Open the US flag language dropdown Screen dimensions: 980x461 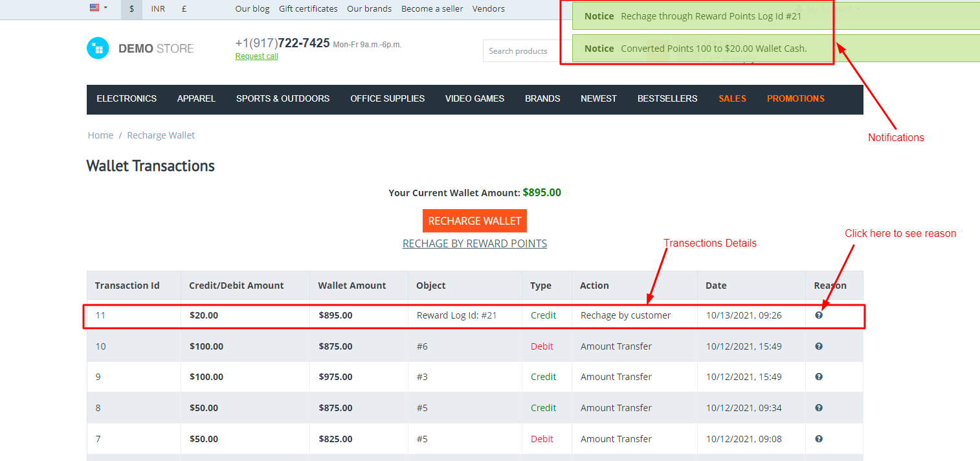click(x=98, y=8)
